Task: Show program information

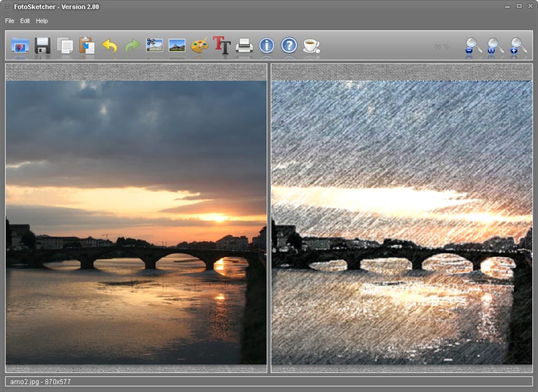Action: [266, 46]
